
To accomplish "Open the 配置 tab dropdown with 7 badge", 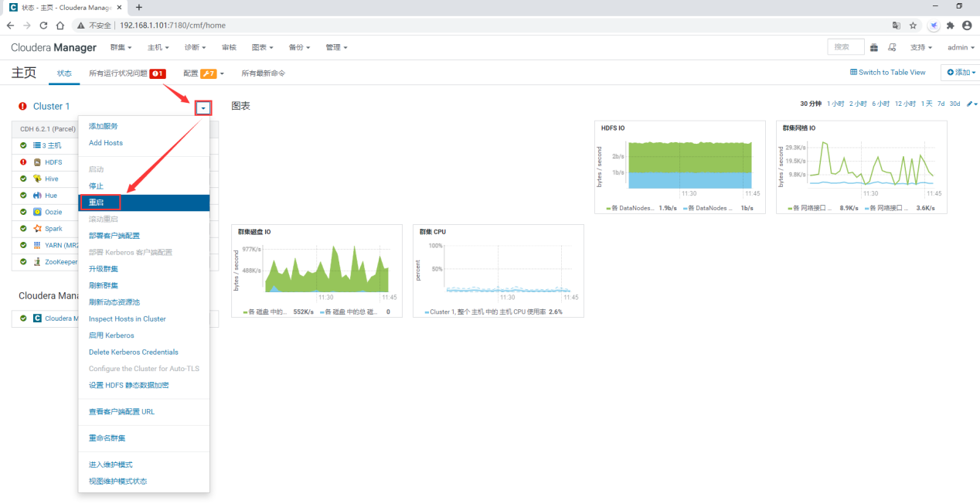I will pos(203,73).
